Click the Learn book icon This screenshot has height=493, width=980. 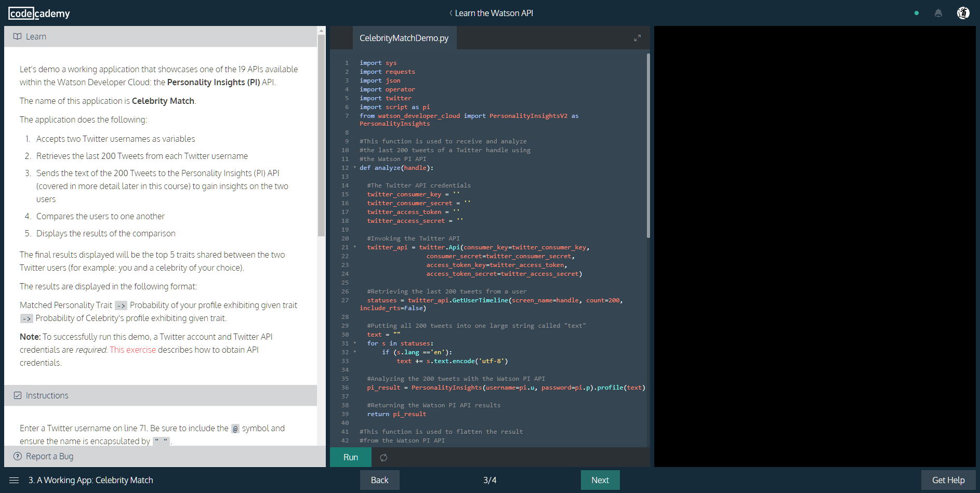click(x=18, y=36)
